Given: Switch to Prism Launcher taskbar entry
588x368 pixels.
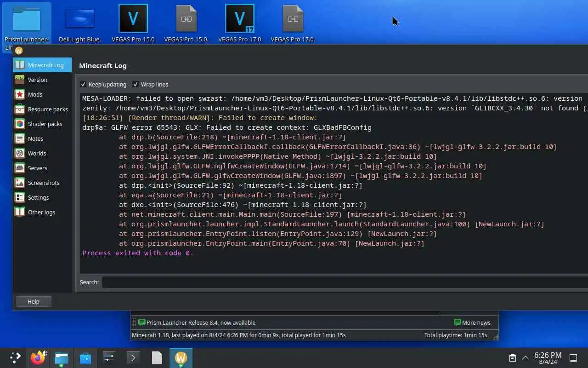Looking at the screenshot, I should [181, 357].
